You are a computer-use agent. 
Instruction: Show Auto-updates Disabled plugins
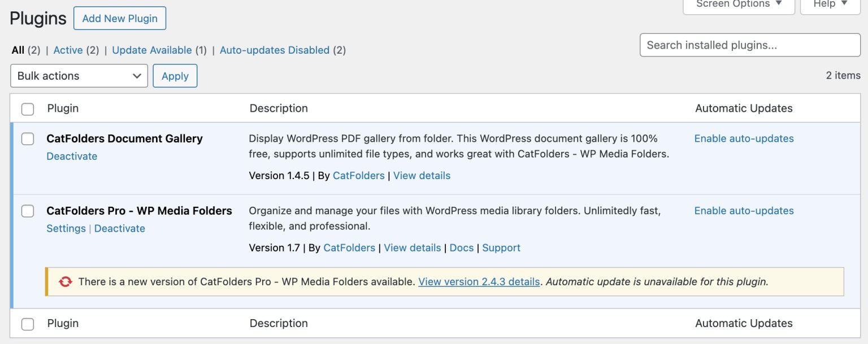point(275,50)
